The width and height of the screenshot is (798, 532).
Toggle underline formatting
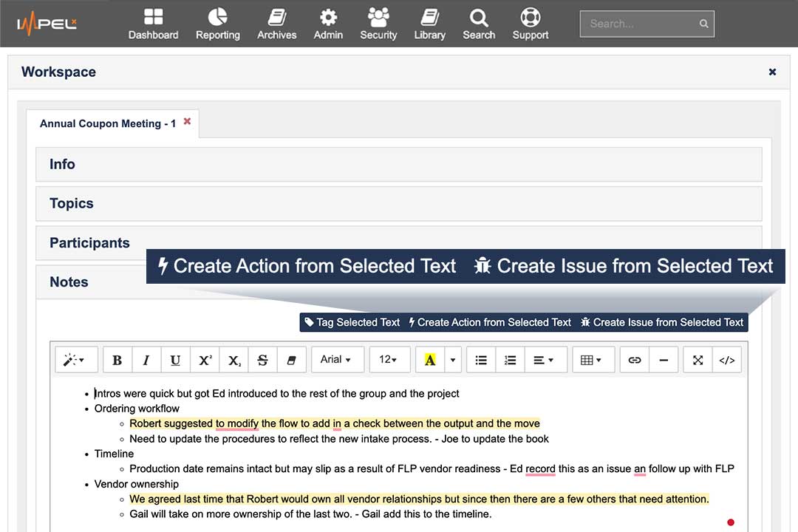176,360
